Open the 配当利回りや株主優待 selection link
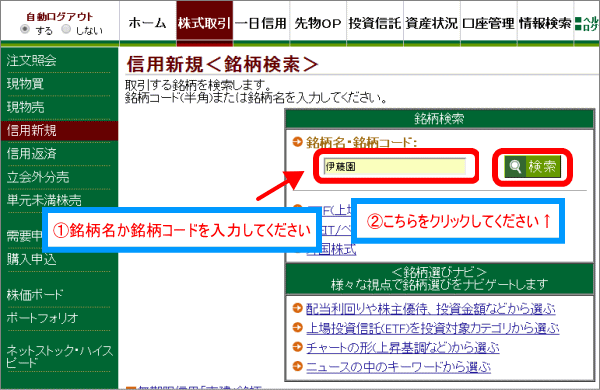 (430, 309)
